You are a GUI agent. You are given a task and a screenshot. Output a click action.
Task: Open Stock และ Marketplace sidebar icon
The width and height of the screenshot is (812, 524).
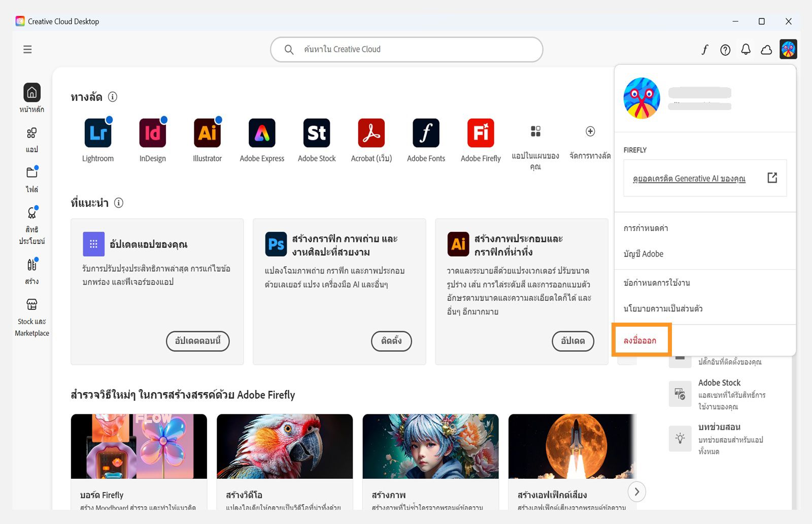coord(32,304)
